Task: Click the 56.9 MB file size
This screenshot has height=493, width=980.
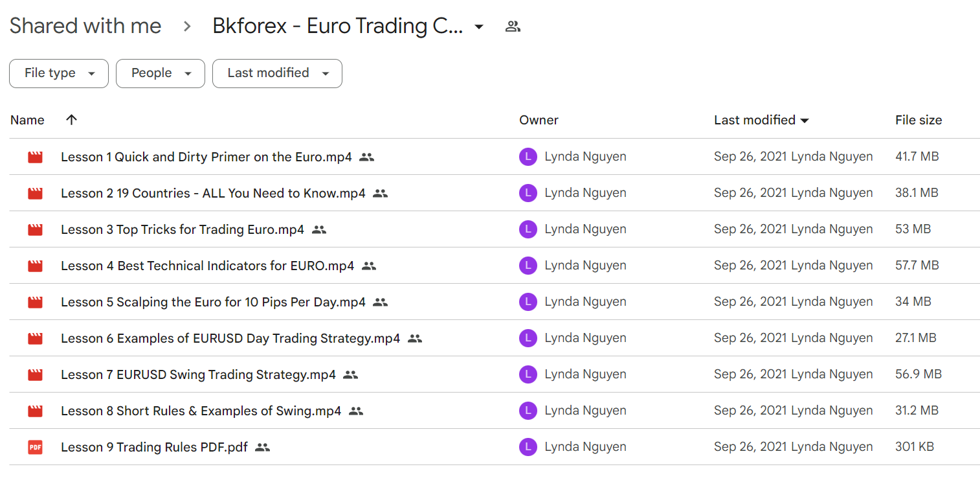Action: pos(919,374)
